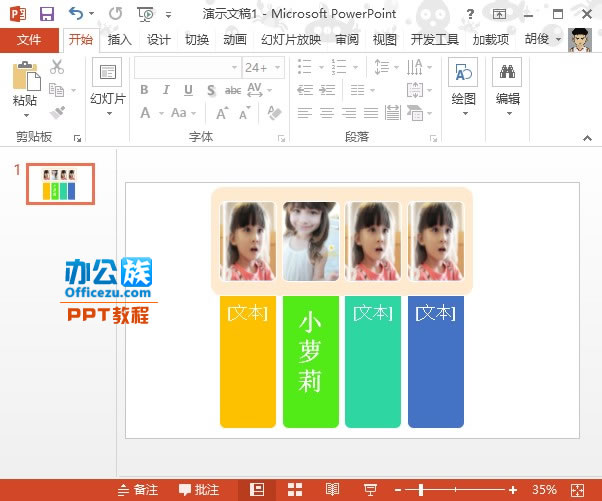Start slideshow from status bar icon

[369, 489]
